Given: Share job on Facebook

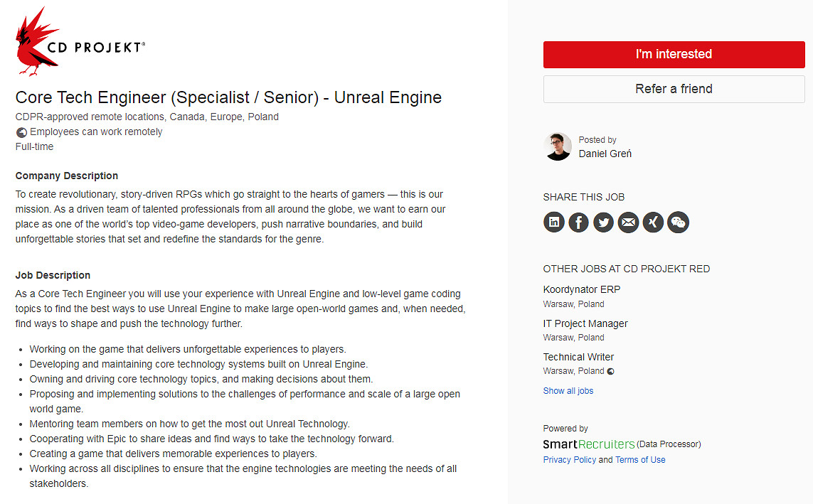Looking at the screenshot, I should 579,222.
